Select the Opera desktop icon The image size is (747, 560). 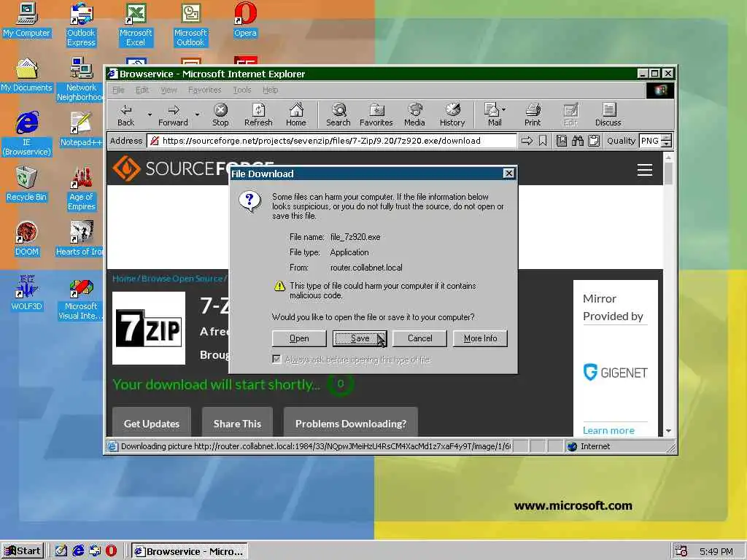245,20
